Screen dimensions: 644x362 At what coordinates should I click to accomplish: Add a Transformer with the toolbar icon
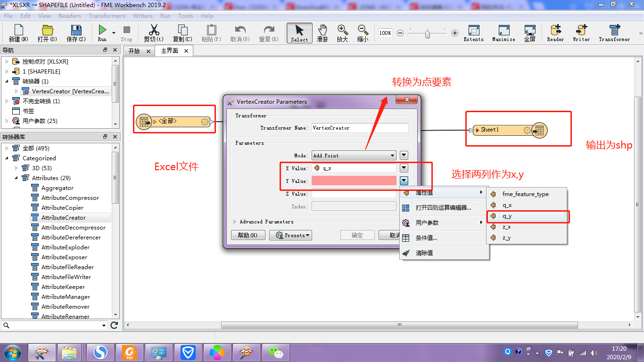(614, 30)
